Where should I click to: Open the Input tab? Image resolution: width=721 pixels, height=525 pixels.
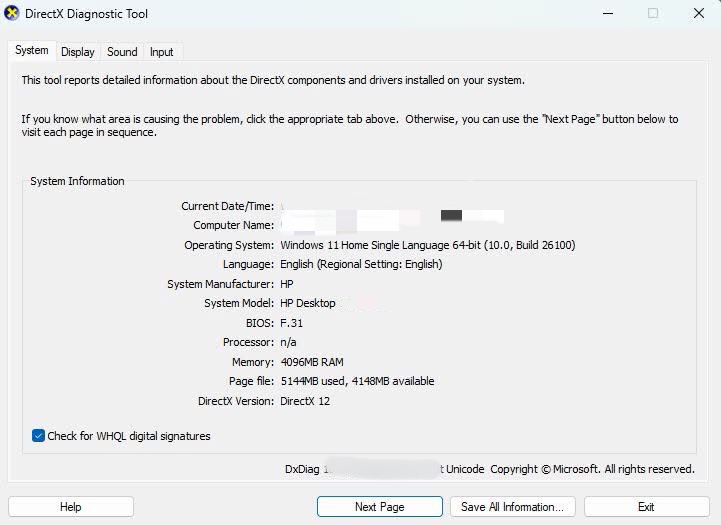(161, 52)
